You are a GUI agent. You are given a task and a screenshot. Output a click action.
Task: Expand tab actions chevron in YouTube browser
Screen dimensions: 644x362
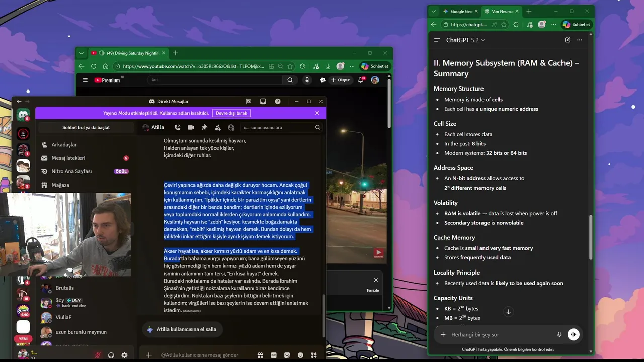coord(82,53)
